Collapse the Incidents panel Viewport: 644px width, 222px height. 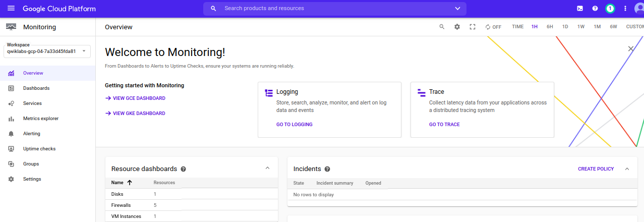pyautogui.click(x=627, y=169)
